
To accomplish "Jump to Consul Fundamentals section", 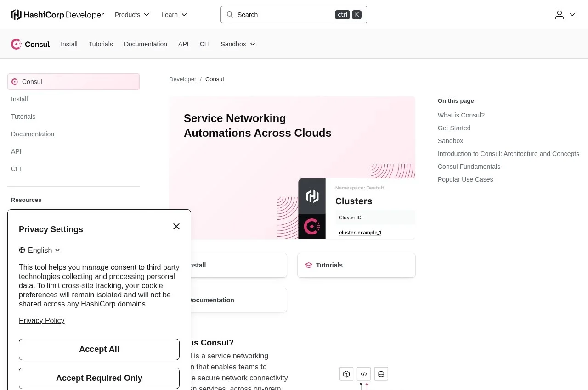I will pyautogui.click(x=469, y=167).
